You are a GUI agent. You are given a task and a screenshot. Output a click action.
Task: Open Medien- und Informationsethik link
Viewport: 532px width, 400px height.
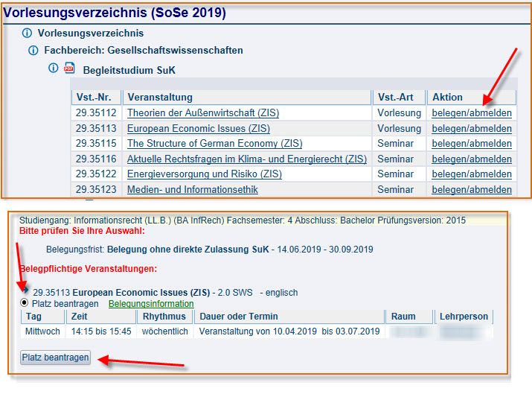pyautogui.click(x=193, y=189)
